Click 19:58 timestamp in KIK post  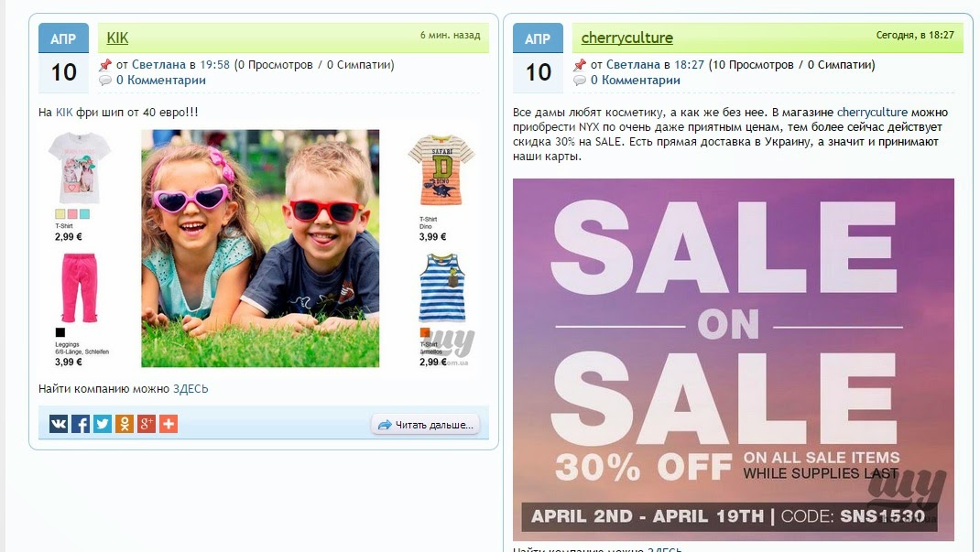pyautogui.click(x=214, y=64)
